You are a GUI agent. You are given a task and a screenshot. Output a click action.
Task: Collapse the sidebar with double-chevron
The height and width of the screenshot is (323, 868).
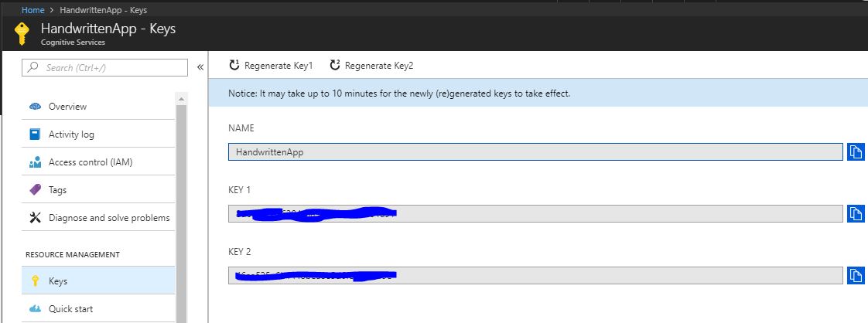coord(200,67)
